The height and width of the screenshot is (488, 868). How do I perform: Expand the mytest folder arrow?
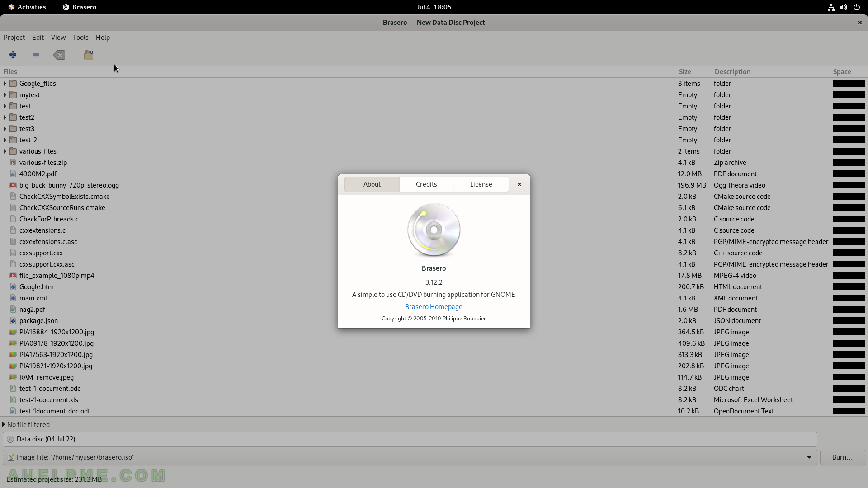tap(5, 94)
